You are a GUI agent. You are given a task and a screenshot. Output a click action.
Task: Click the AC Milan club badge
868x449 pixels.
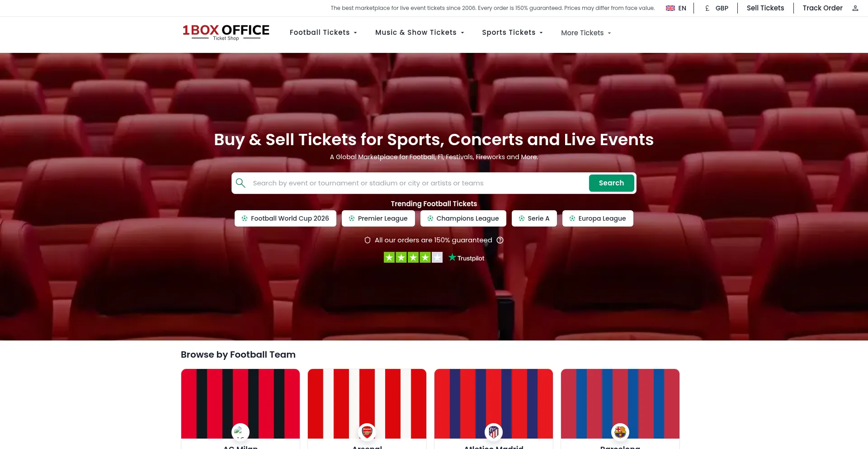coord(241,432)
